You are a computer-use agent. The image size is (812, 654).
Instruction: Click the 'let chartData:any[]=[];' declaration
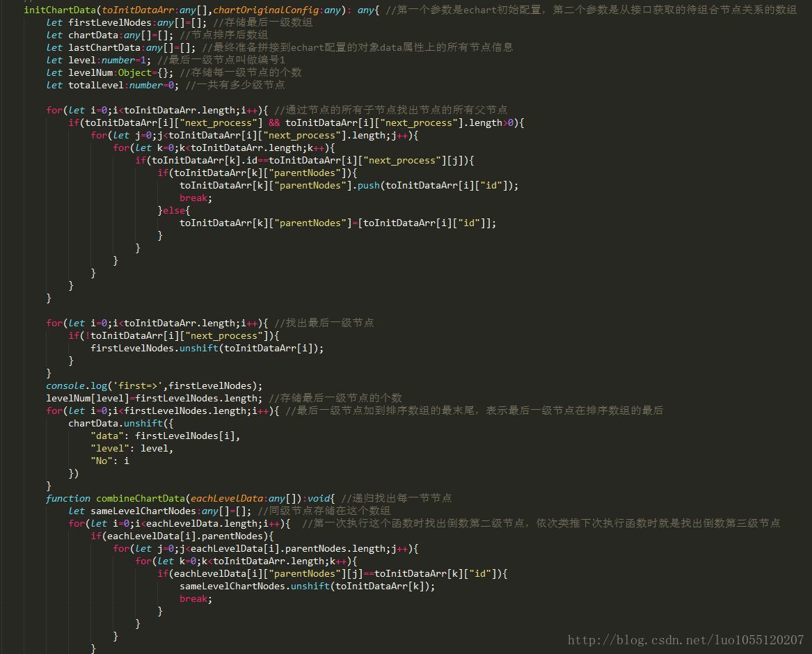(x=110, y=35)
